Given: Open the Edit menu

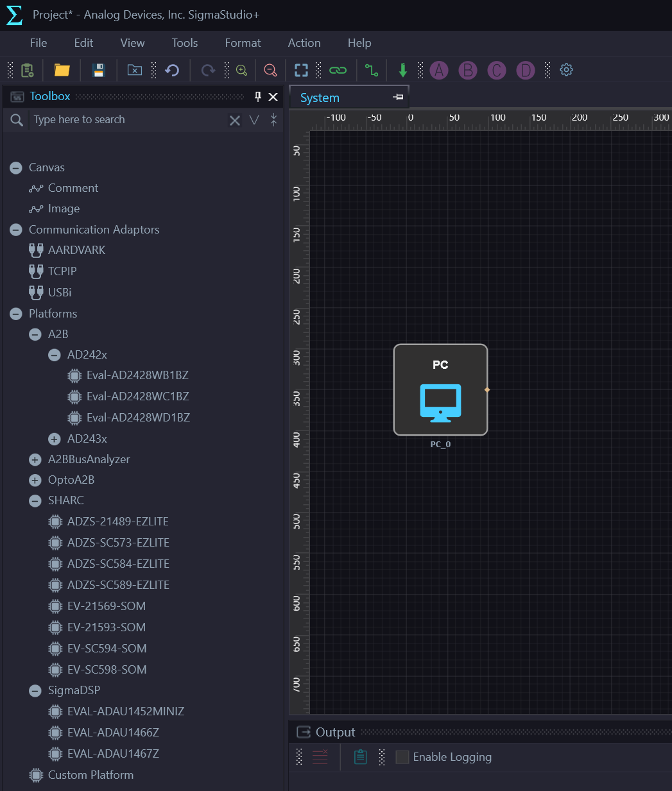Looking at the screenshot, I should tap(83, 43).
